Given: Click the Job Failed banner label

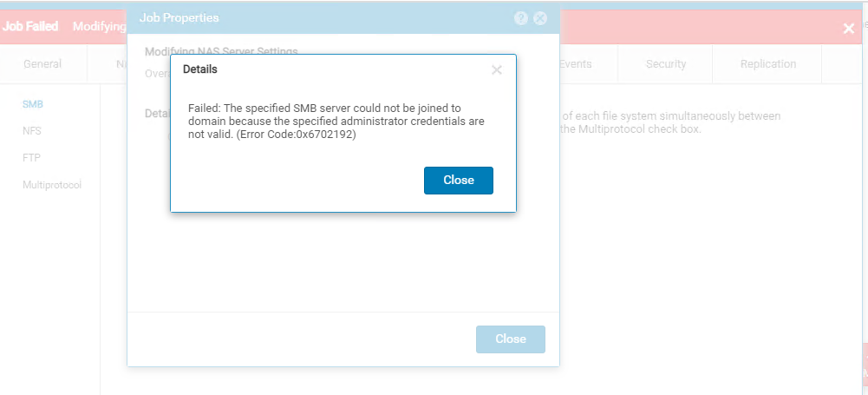Looking at the screenshot, I should tap(30, 27).
